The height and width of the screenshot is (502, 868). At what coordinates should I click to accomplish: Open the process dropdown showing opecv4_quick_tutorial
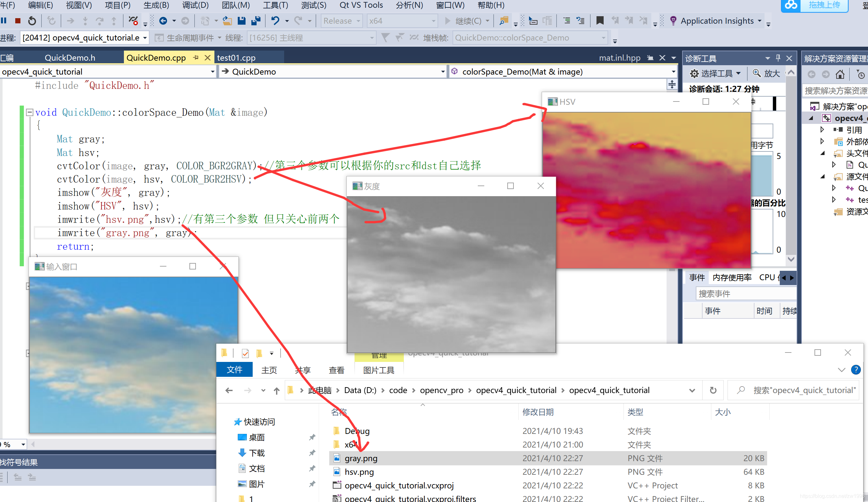tap(145, 38)
